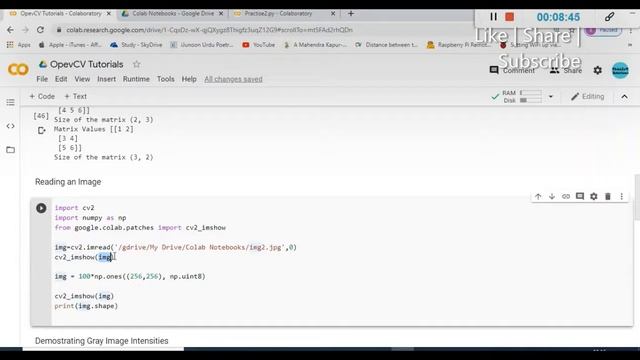Open notebook settings gear in header
The image size is (640, 360).
(x=598, y=70)
